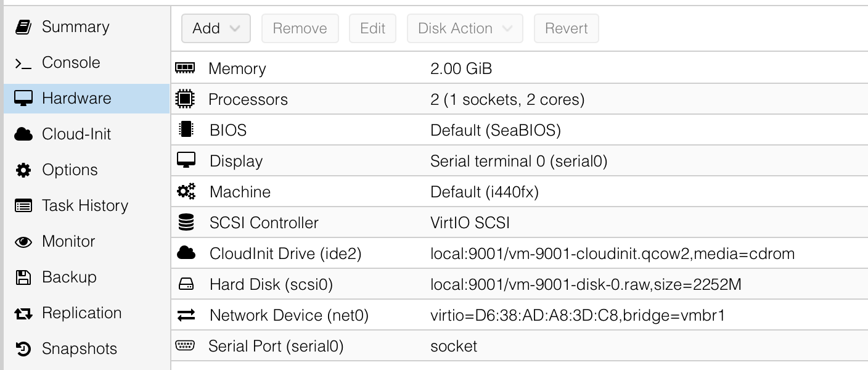The image size is (868, 370).
Task: Expand the Disk Action dropdown
Action: point(465,28)
